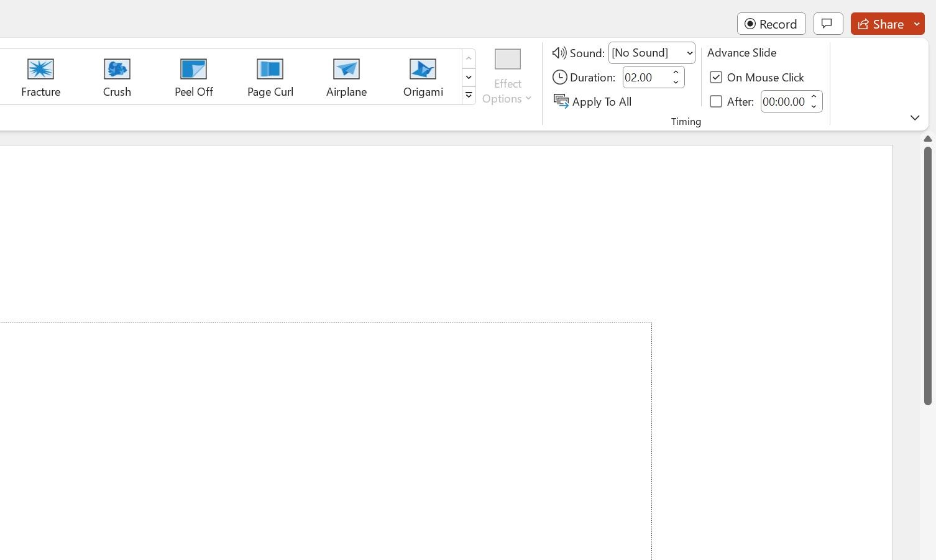Open the Sound dropdown list
This screenshot has width=936, height=560.
click(x=689, y=53)
